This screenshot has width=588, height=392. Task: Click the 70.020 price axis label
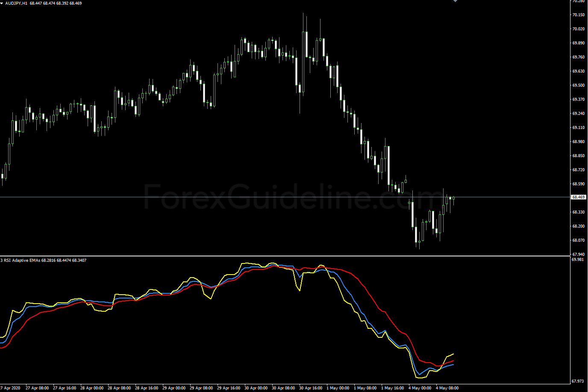coord(579,29)
